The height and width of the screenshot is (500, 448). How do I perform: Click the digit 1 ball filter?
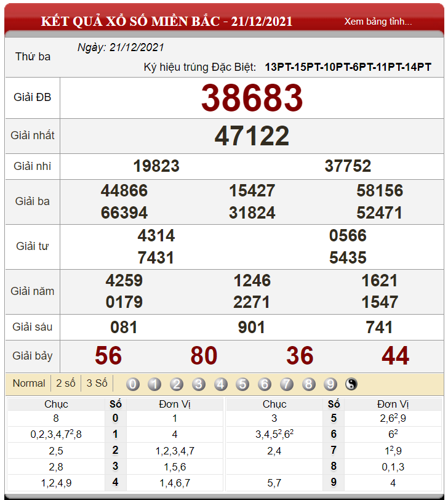154,384
